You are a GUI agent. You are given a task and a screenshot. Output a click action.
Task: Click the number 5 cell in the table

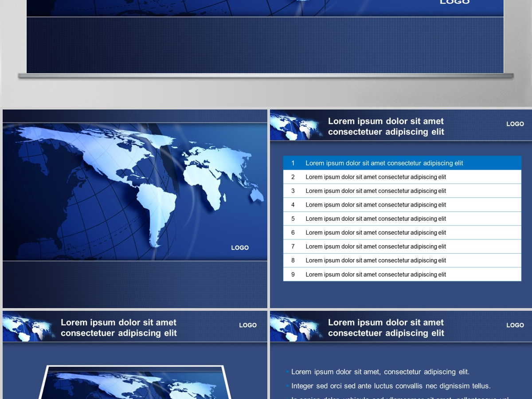[293, 219]
